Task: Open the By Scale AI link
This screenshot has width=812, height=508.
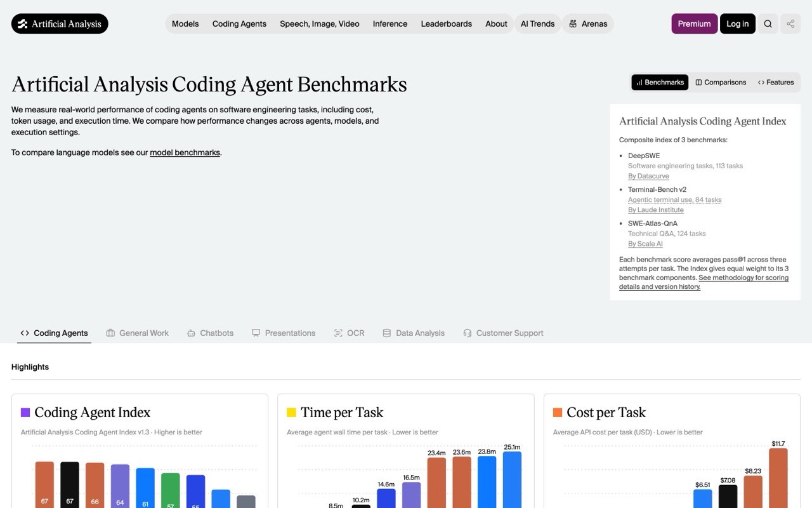Action: point(645,244)
